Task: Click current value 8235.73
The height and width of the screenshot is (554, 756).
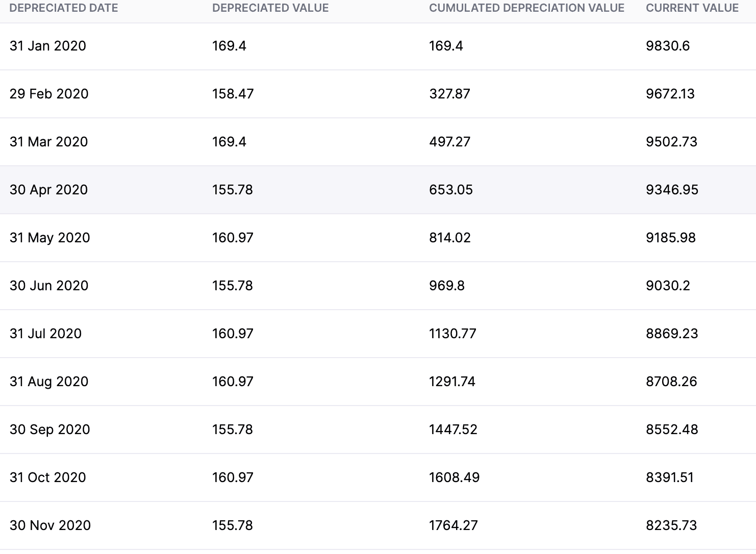Action: pyautogui.click(x=671, y=525)
